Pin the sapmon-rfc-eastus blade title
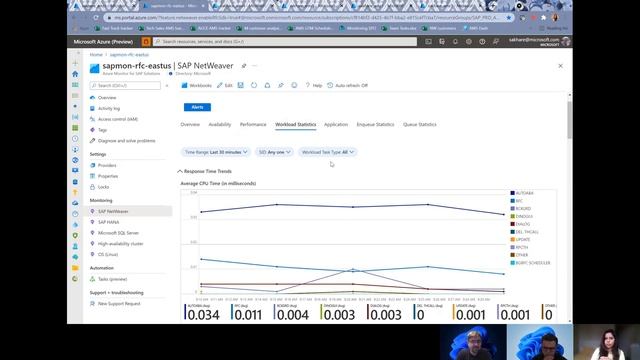Screen dimensions: 640x360 pyautogui.click(x=244, y=66)
